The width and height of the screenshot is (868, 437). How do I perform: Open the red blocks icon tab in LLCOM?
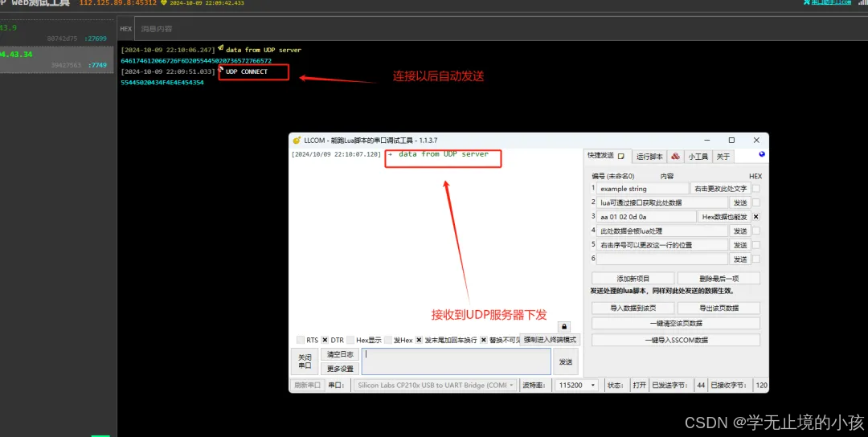pyautogui.click(x=675, y=157)
